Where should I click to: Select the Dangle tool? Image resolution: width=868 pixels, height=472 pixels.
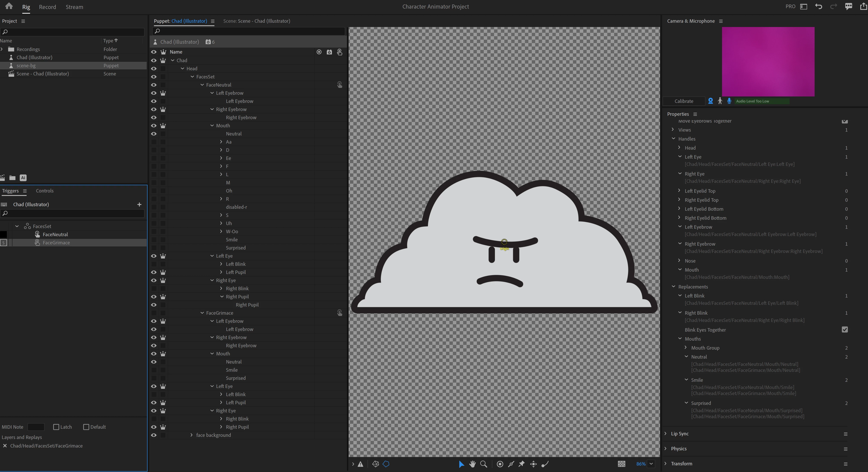544,464
